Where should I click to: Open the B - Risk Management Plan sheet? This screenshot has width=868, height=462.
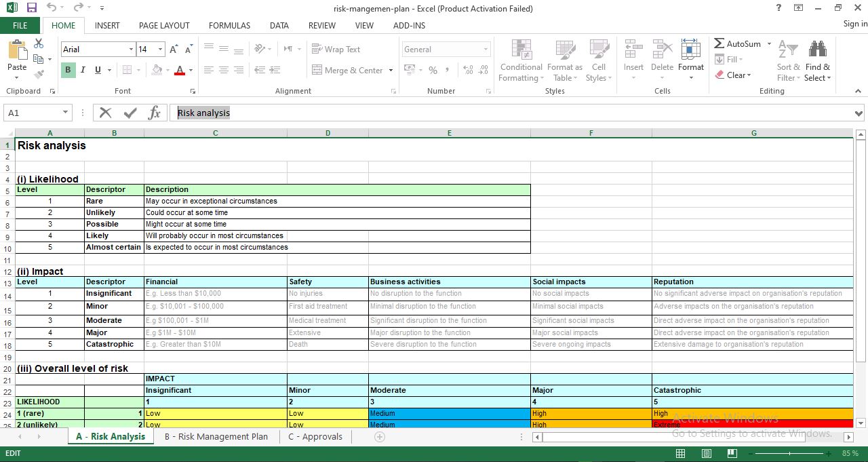click(x=216, y=436)
